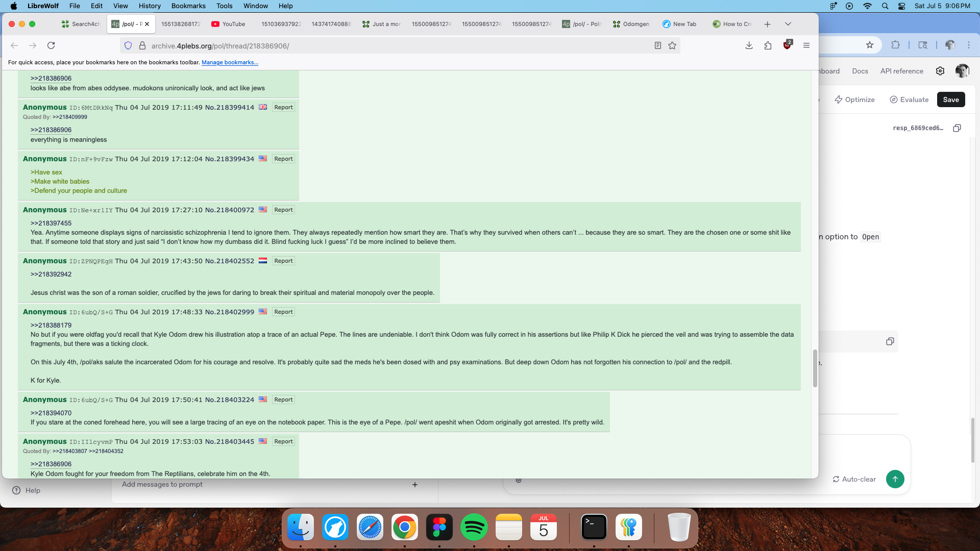Open the History menu
The height and width of the screenshot is (551, 980).
pos(150,6)
